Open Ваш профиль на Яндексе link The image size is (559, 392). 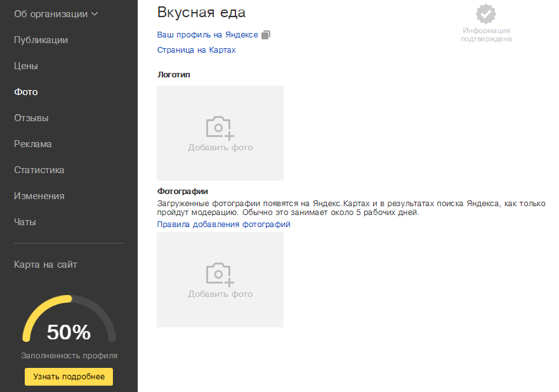tap(207, 34)
